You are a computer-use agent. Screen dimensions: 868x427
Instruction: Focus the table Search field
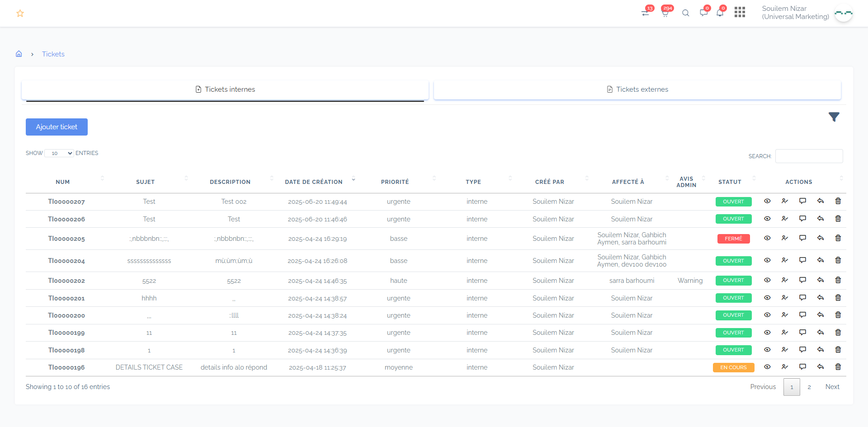[809, 156]
